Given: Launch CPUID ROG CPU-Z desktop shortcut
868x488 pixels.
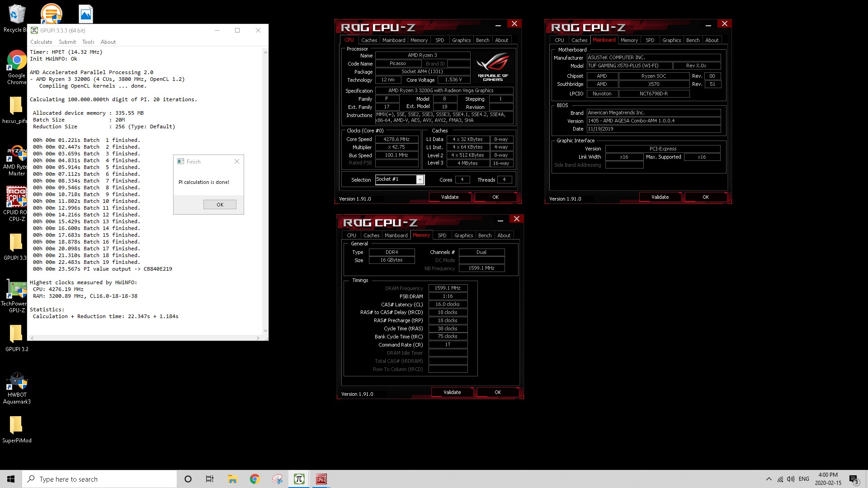Looking at the screenshot, I should pyautogui.click(x=16, y=204).
